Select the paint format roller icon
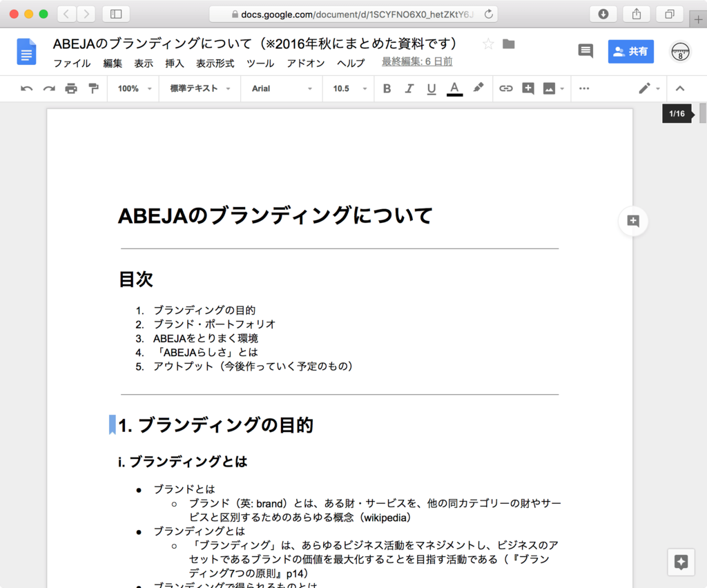 click(x=93, y=88)
